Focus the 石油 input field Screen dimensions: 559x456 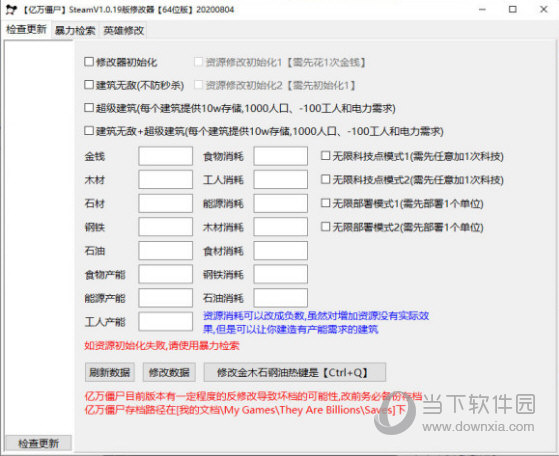166,251
